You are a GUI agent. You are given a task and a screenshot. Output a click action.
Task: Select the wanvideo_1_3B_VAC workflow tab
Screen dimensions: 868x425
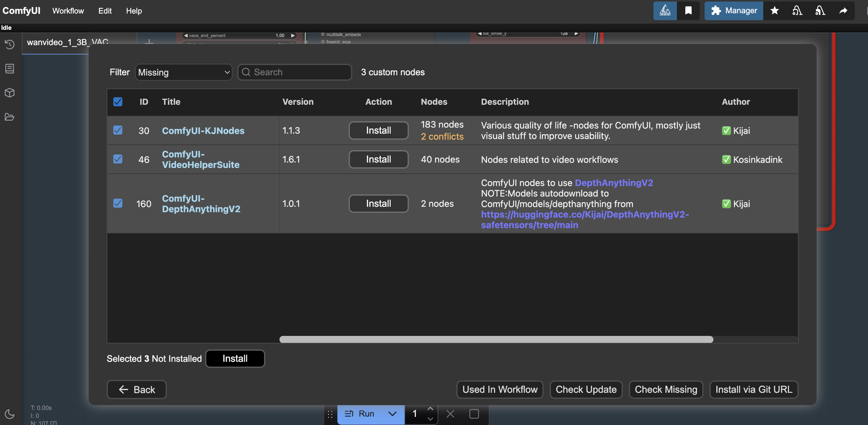point(68,42)
